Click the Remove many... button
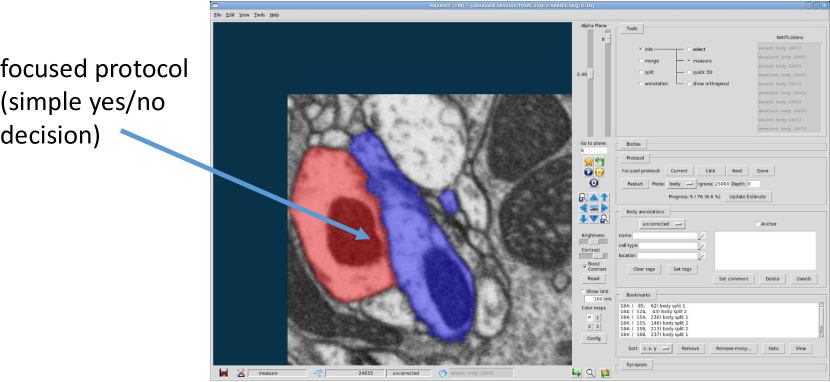The height and width of the screenshot is (382, 830). pos(734,349)
